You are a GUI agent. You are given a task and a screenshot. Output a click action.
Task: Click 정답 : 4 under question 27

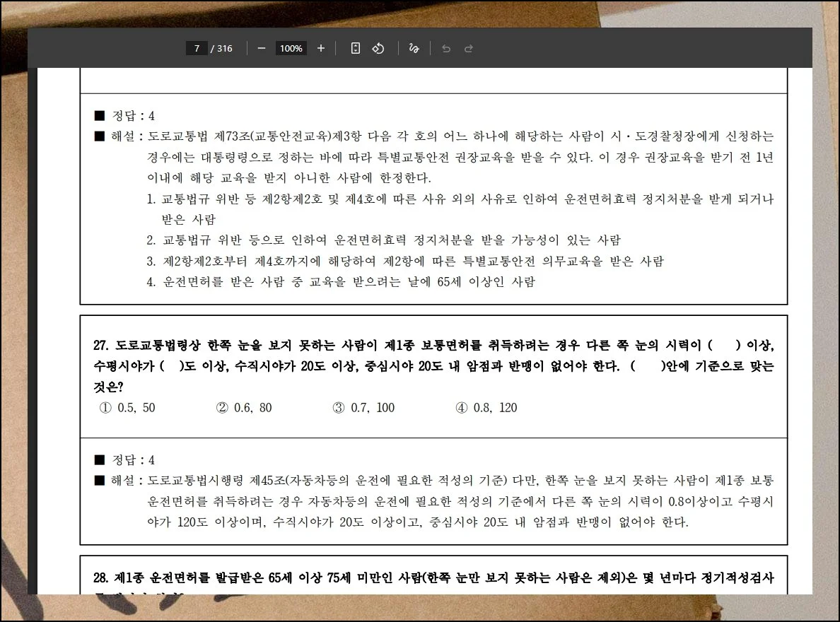[x=124, y=460]
